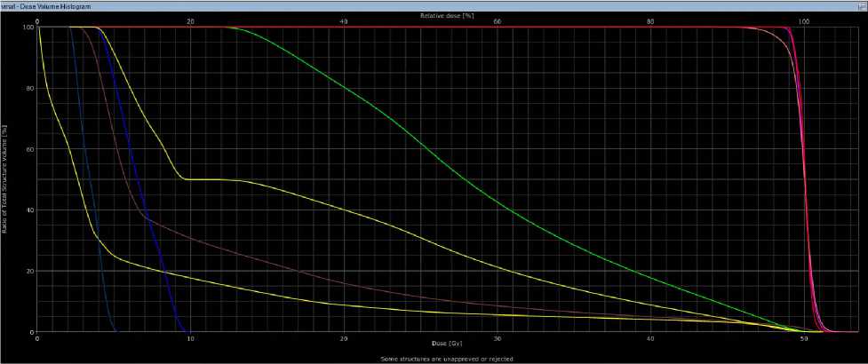Viewport: 868px width, 364px height.
Task: Click the 80 tick on the volume axis
Action: click(31, 88)
